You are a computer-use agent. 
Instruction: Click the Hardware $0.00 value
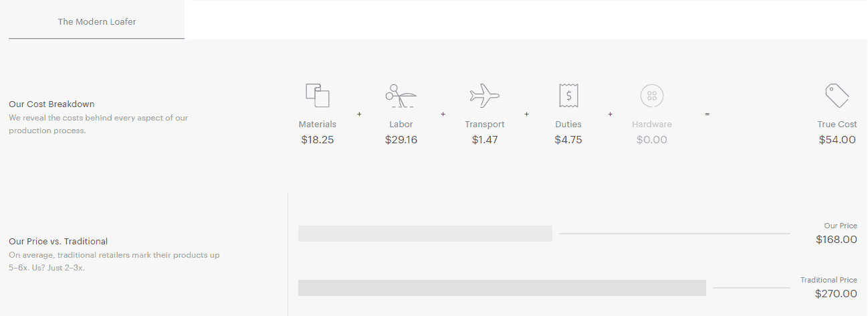tap(652, 140)
